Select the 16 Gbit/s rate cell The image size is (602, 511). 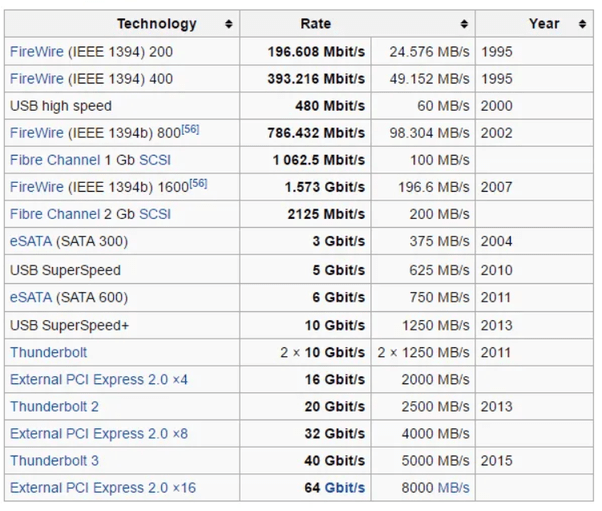click(306, 380)
